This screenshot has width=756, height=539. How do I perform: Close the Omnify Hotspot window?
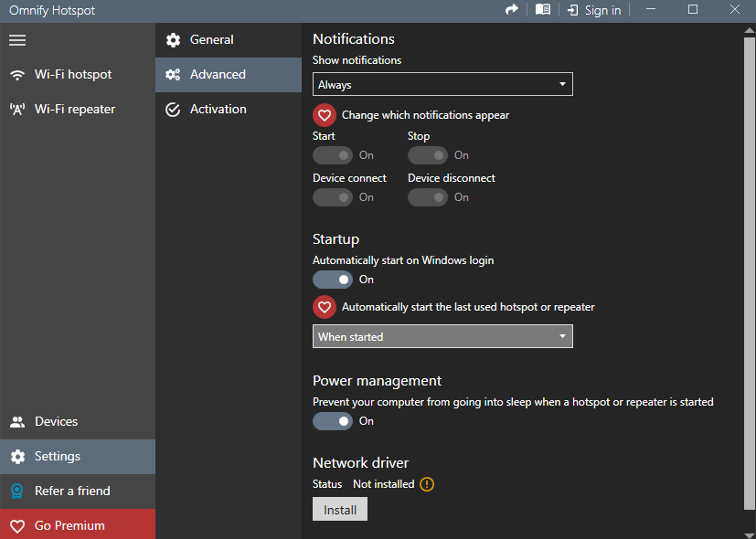pyautogui.click(x=735, y=10)
